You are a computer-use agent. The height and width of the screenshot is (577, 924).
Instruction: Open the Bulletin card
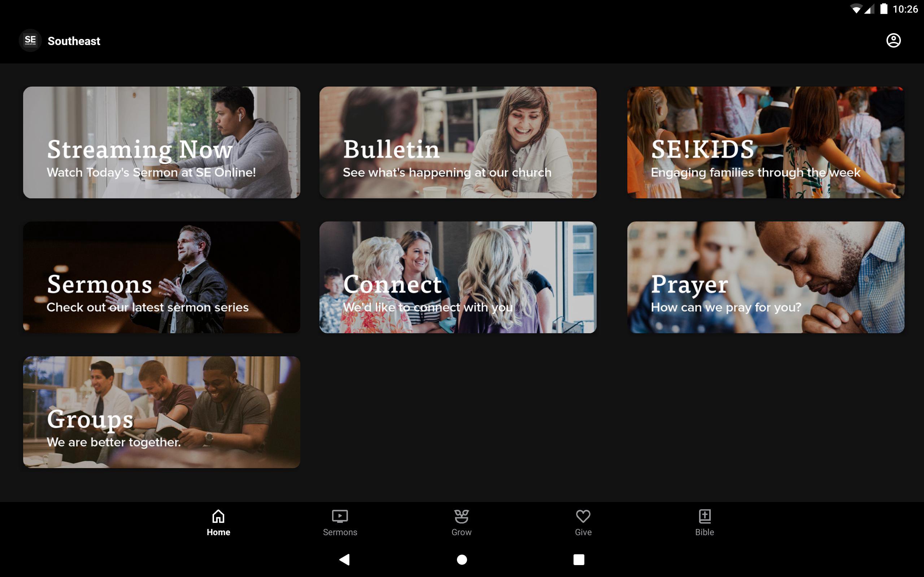click(x=458, y=142)
